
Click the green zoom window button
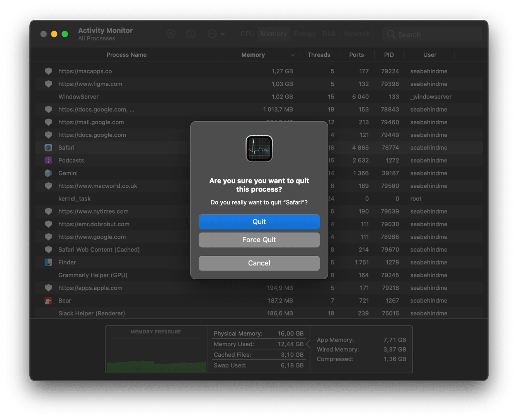click(65, 34)
